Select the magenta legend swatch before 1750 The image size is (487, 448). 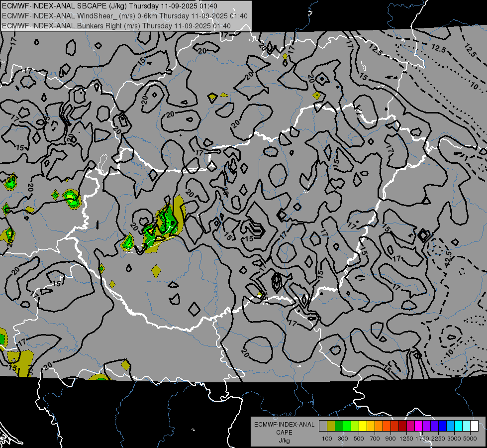pos(418,426)
